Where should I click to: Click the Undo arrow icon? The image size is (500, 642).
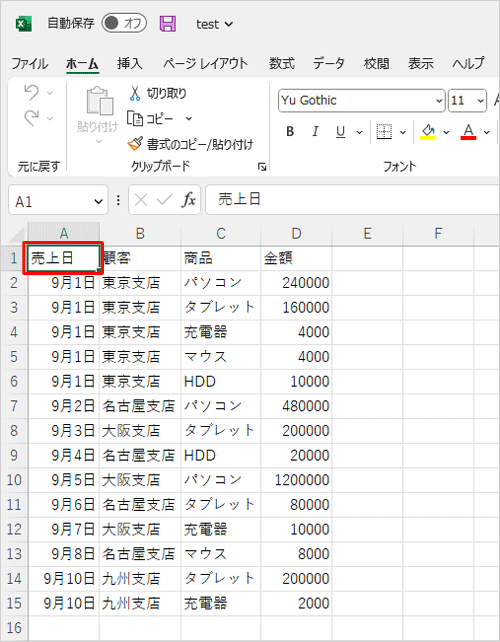[32, 93]
